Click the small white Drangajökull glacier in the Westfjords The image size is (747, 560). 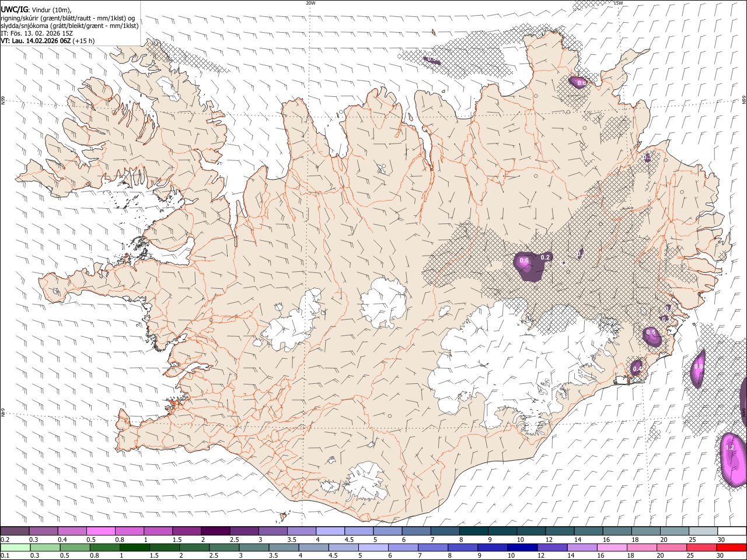coord(168,87)
